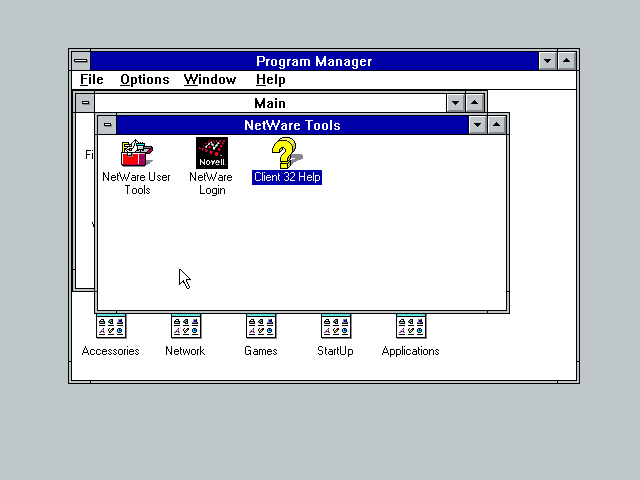
Task: Maximize the Program Manager window
Action: tap(567, 61)
